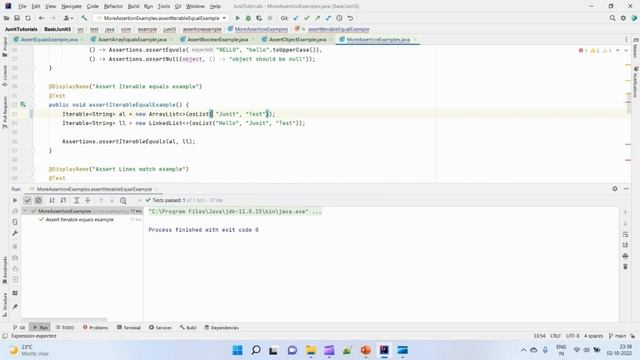
Task: Open the Services tool window
Action: (x=160, y=328)
